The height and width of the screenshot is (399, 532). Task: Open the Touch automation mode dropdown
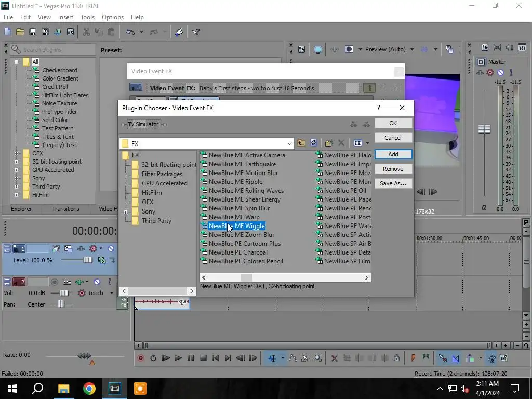(112, 293)
